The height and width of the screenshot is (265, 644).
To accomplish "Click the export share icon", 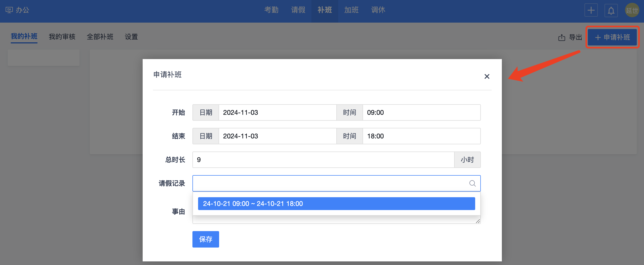I will [562, 37].
